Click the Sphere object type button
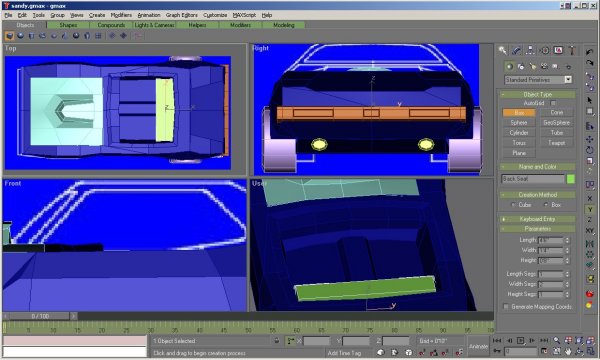600x360 pixels. 519,123
